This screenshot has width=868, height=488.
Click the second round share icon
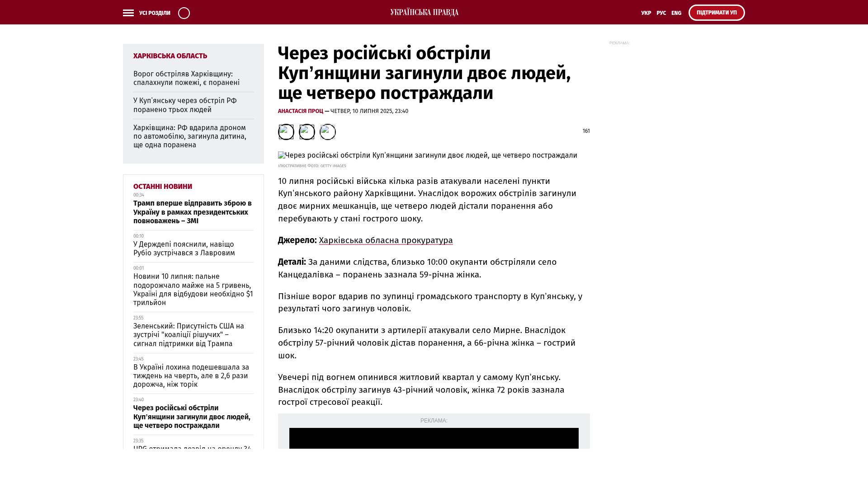tap(307, 132)
